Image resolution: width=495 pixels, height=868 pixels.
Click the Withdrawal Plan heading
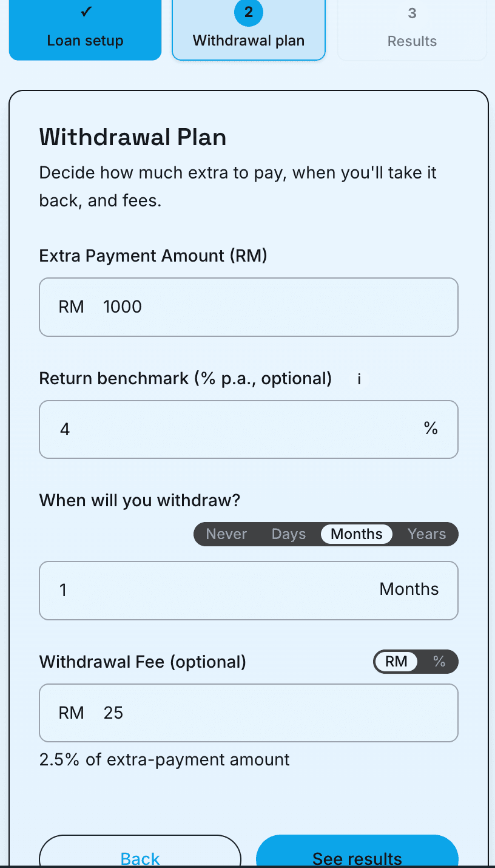tap(133, 138)
